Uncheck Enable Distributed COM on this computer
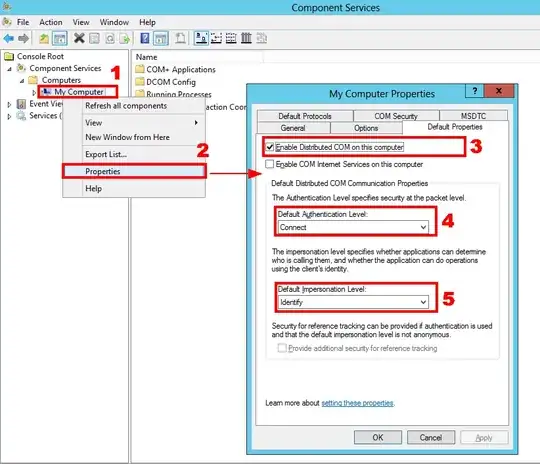This screenshot has height=464, width=540. 270,147
